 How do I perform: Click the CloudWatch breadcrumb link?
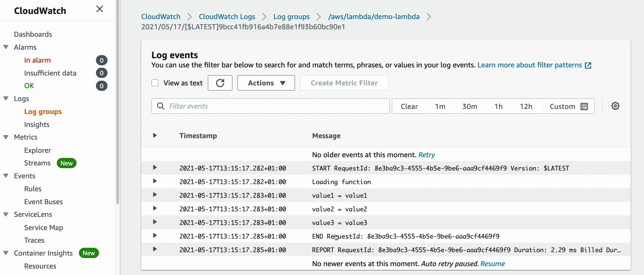point(161,17)
